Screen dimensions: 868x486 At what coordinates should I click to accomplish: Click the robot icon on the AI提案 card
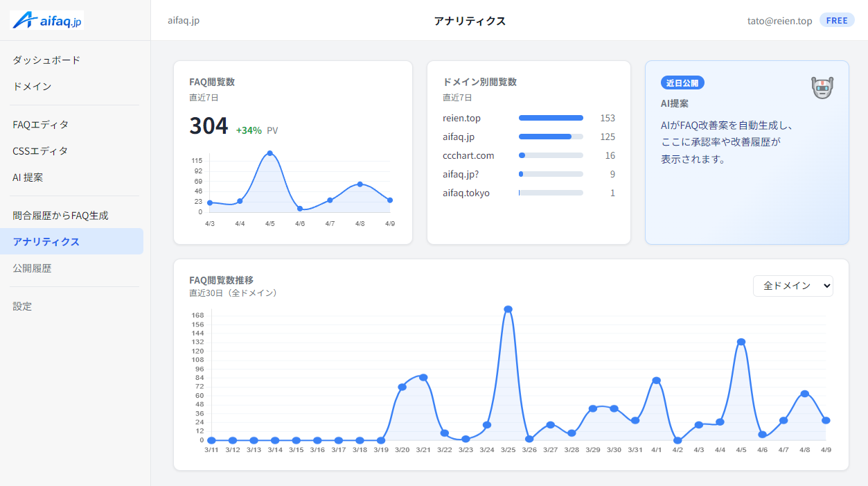[x=822, y=87]
